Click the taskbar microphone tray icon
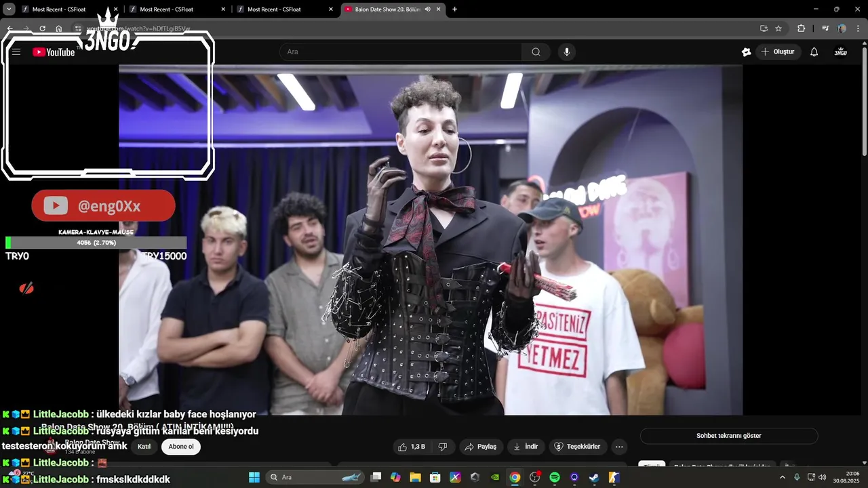The image size is (868, 488). (x=797, y=477)
